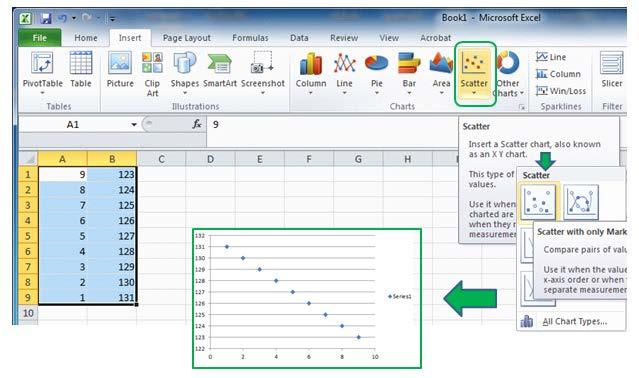Open Charts group dialog launcher
Screen dimensions: 639x378
(521, 107)
